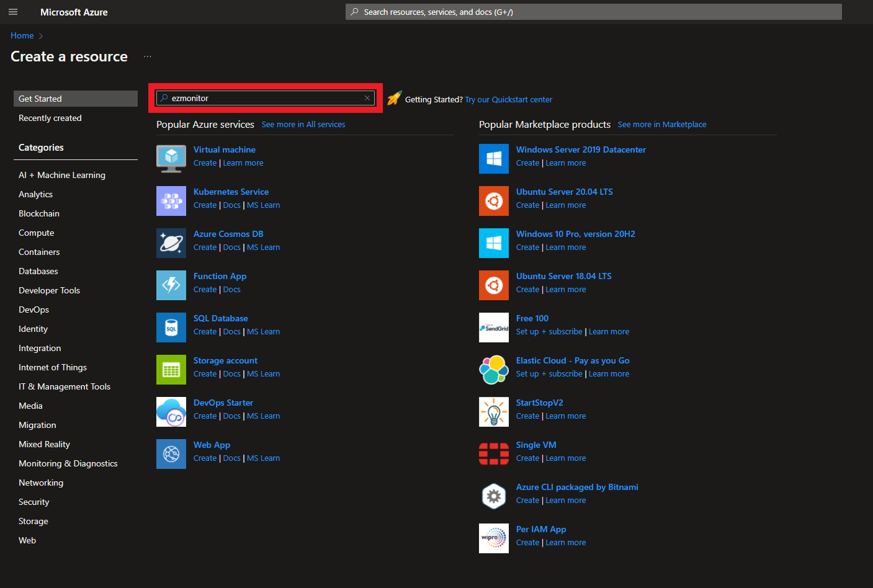Open the Media category
The height and width of the screenshot is (588, 873).
click(x=30, y=406)
